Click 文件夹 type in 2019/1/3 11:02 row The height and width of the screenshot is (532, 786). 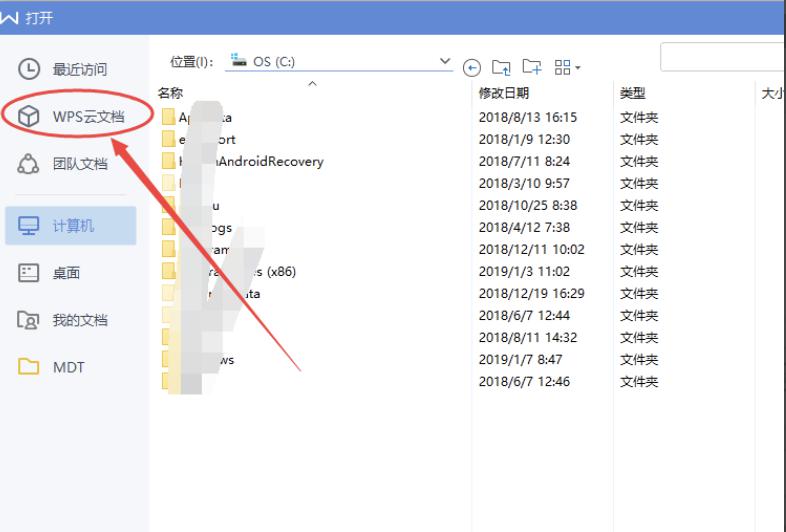coord(639,272)
